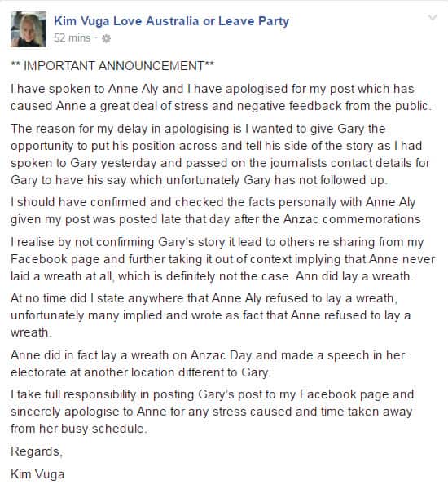Image resolution: width=448 pixels, height=493 pixels.
Task: Click the line beginning 'At no time did I state'
Action: pos(204,298)
